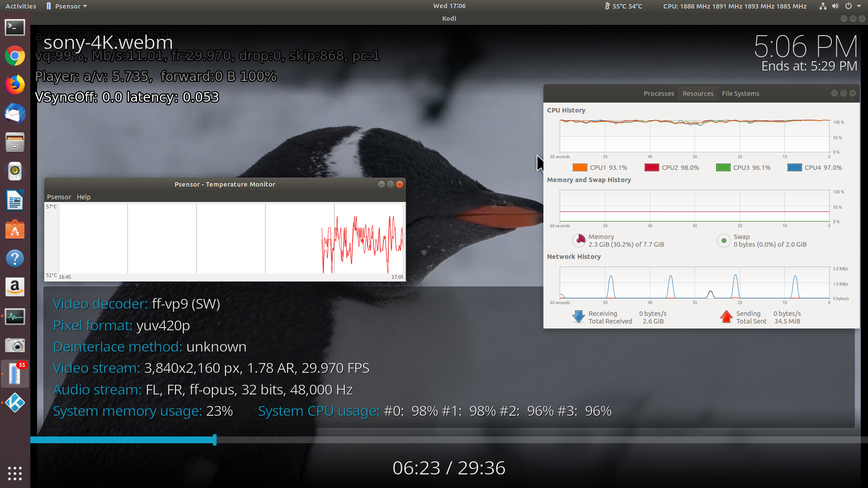The width and height of the screenshot is (868, 488).
Task: Click the network status icon in top bar
Action: [x=823, y=6]
